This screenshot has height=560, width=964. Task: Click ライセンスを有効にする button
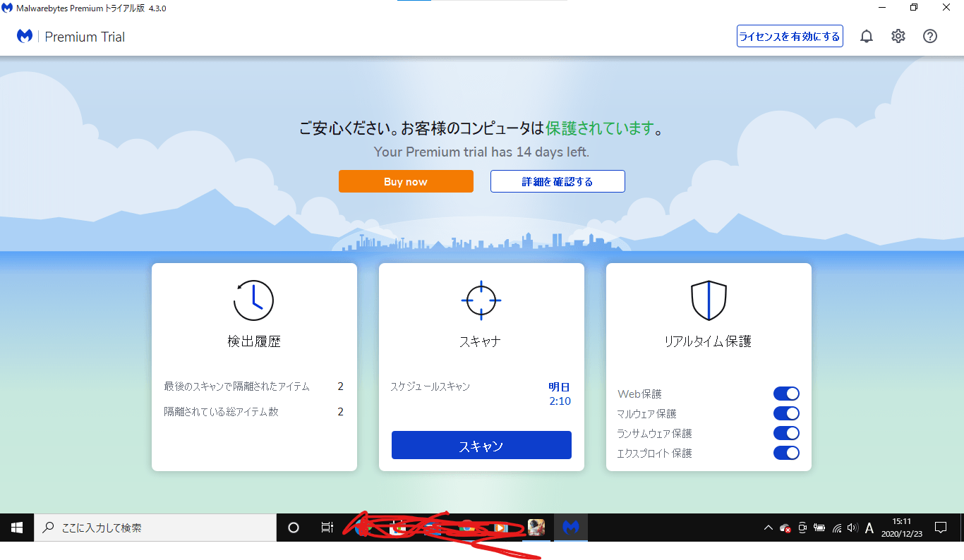790,37
